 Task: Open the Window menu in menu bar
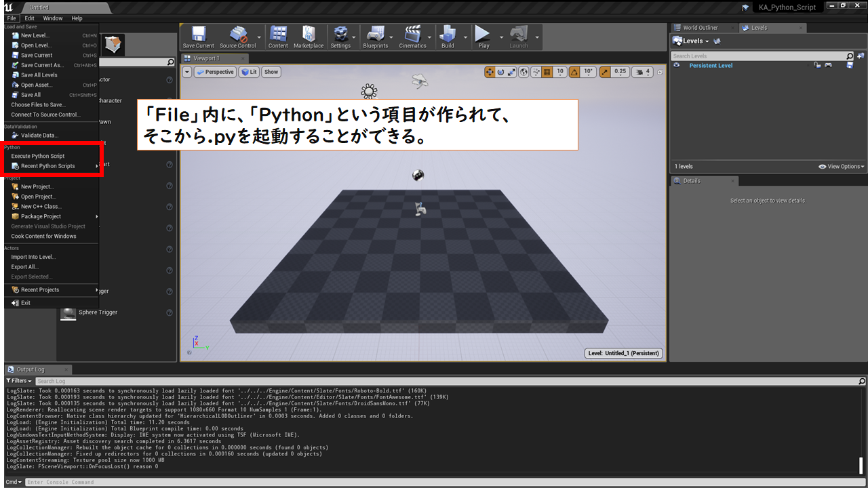click(53, 18)
